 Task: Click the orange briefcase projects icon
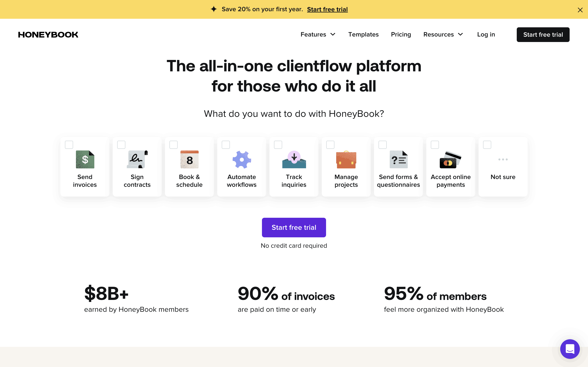pyautogui.click(x=346, y=160)
